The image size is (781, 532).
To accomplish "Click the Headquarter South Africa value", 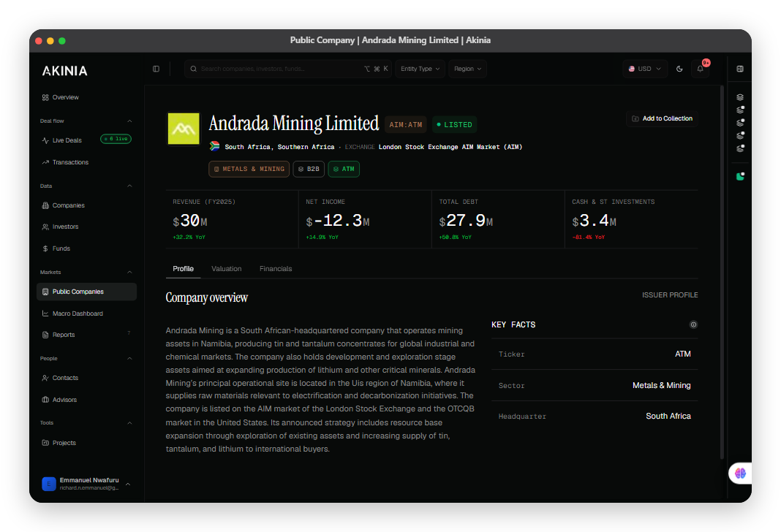I will click(x=668, y=416).
